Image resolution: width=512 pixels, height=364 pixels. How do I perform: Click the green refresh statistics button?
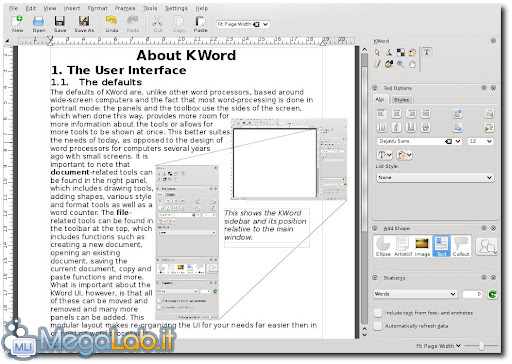pos(492,294)
